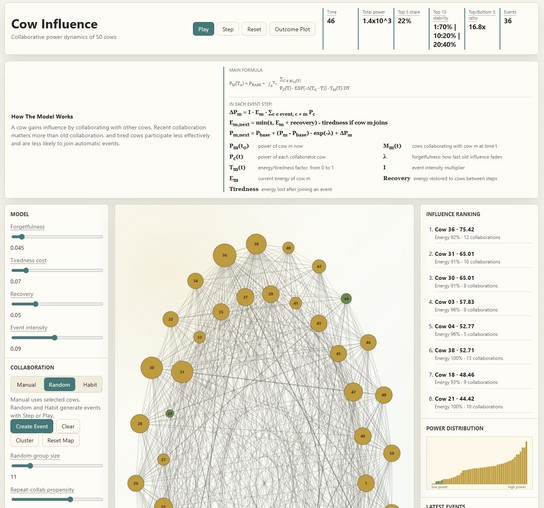Viewport: 544px width, 508px height.
Task: Select cow node 48 in the network
Action: tap(384, 395)
